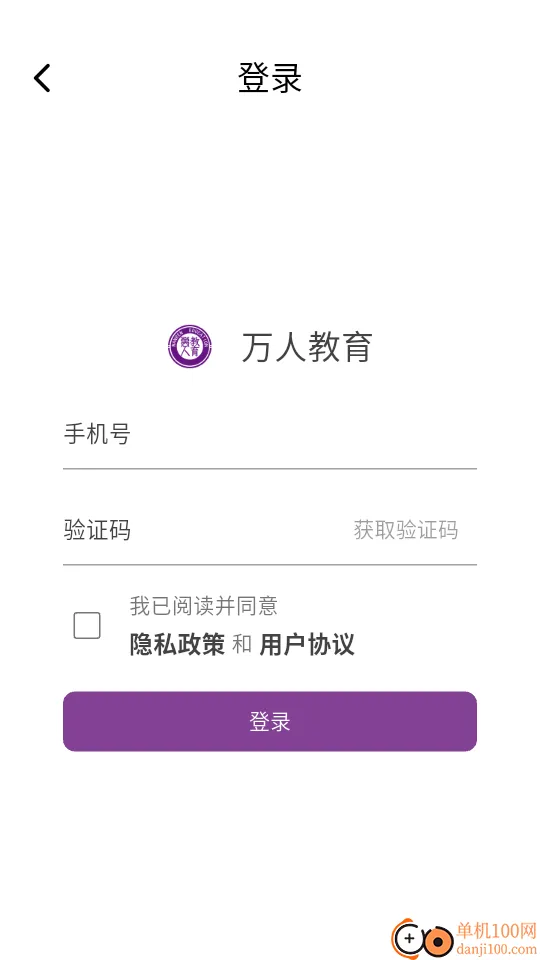Click the 验证码 placeholder label
The height and width of the screenshot is (960, 540).
(97, 530)
